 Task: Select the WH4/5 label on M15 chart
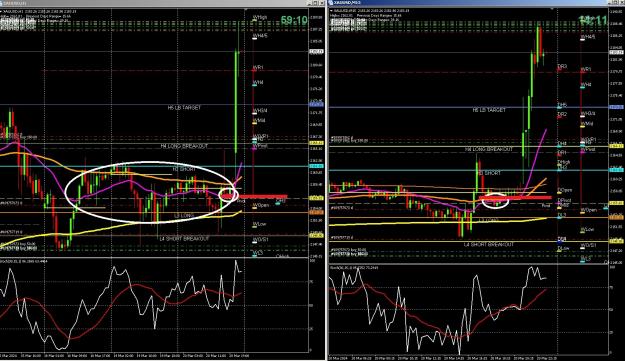click(x=588, y=37)
